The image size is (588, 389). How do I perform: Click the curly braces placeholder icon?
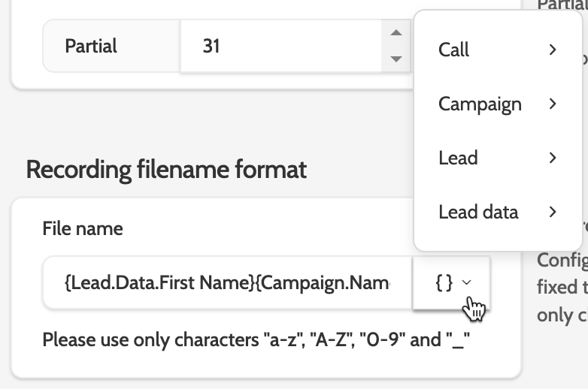coord(444,282)
